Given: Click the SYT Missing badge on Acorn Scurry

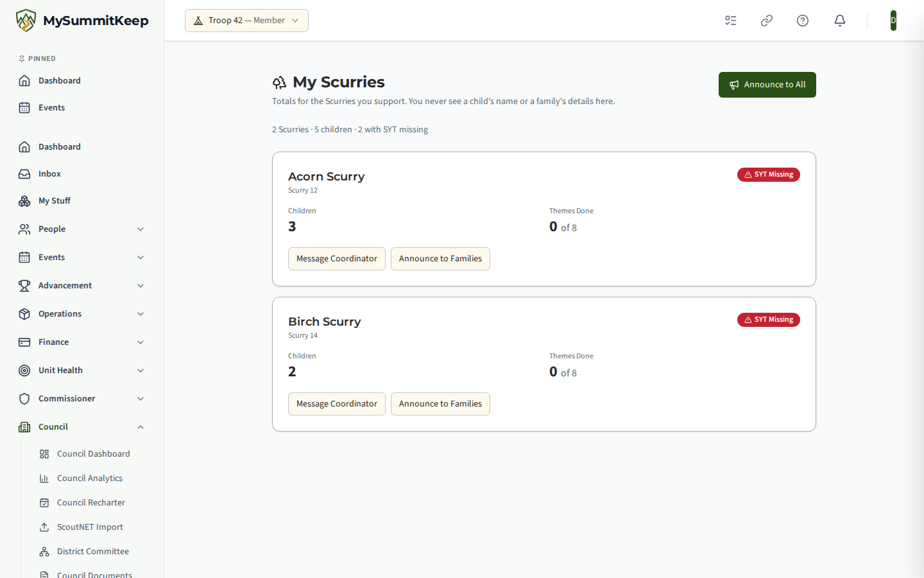Looking at the screenshot, I should (x=769, y=175).
